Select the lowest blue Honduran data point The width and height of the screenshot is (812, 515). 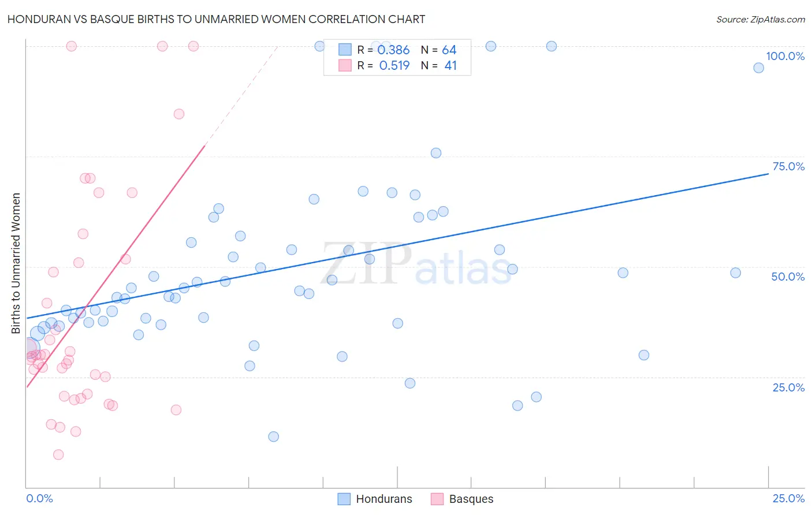click(274, 436)
